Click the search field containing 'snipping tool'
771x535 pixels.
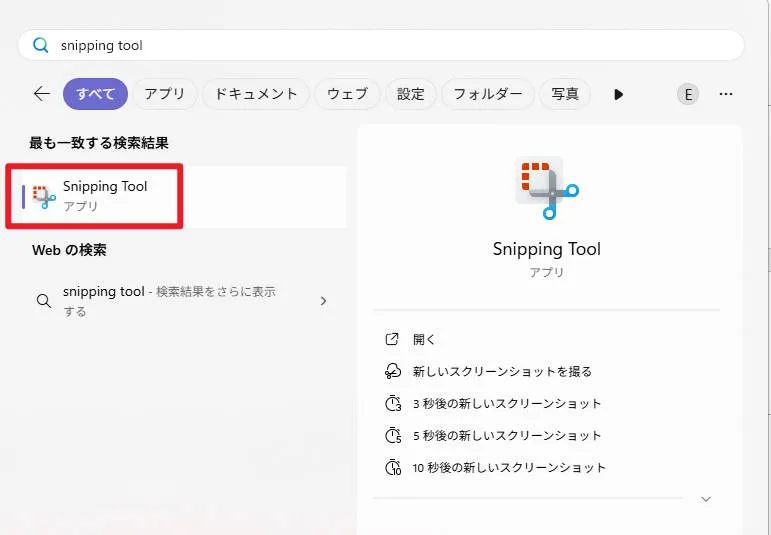coord(381,45)
